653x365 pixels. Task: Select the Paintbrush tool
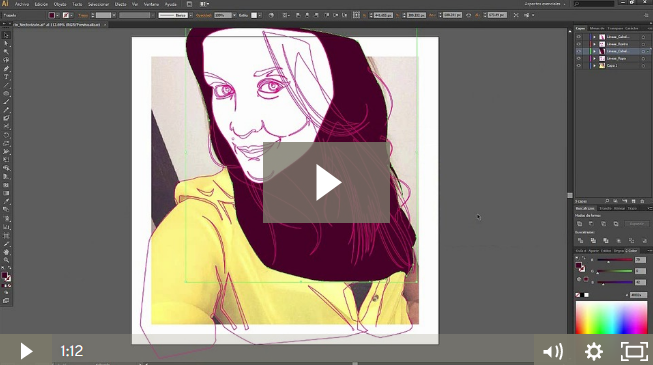coord(6,102)
